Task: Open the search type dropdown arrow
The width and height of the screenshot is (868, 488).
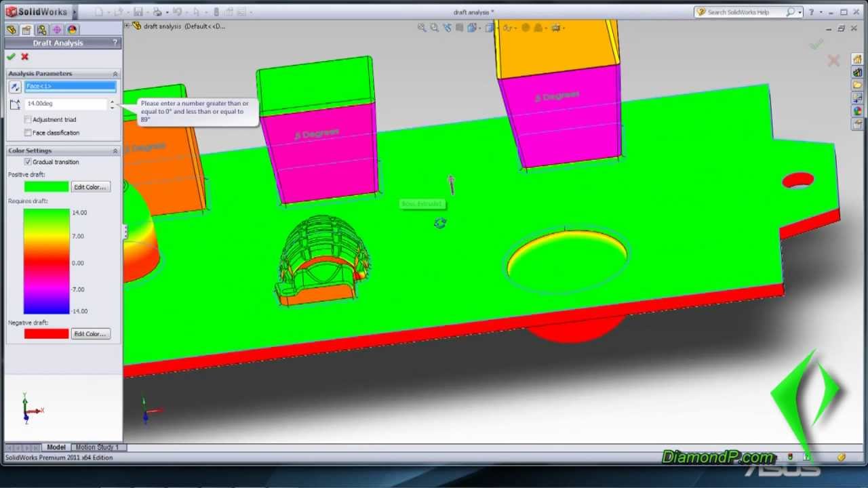Action: click(800, 12)
